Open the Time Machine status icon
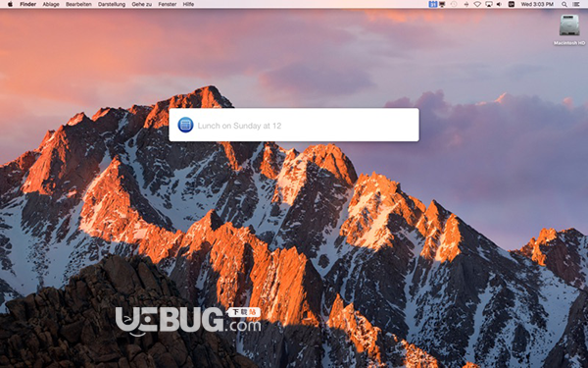588x368 pixels. pos(454,4)
